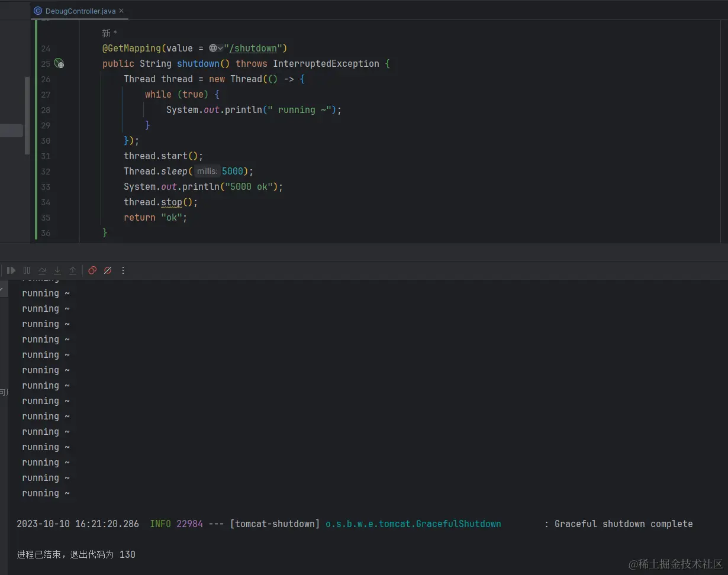Click the "millis:" parameter hint
The width and height of the screenshot is (728, 575).
pyautogui.click(x=207, y=172)
